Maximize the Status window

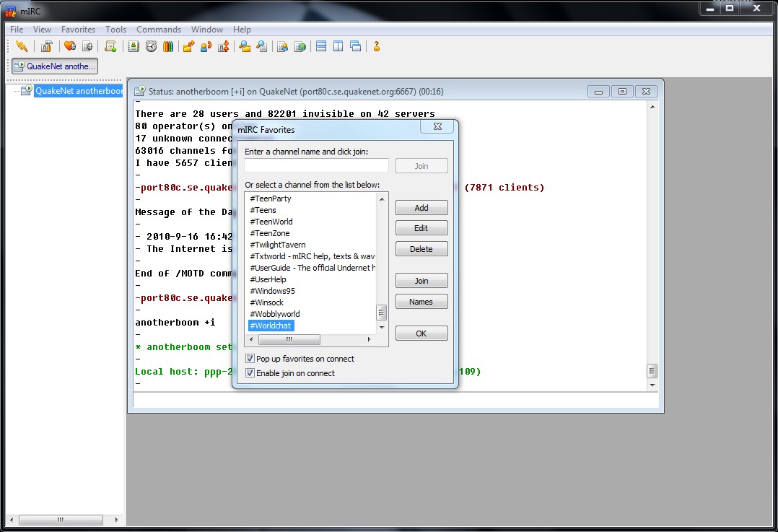622,91
